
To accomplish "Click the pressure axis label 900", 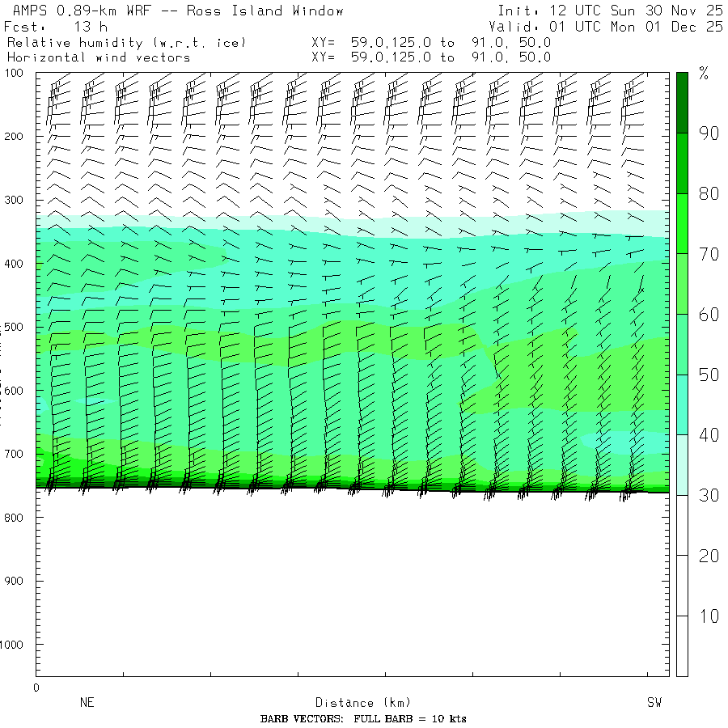I will tap(14, 582).
